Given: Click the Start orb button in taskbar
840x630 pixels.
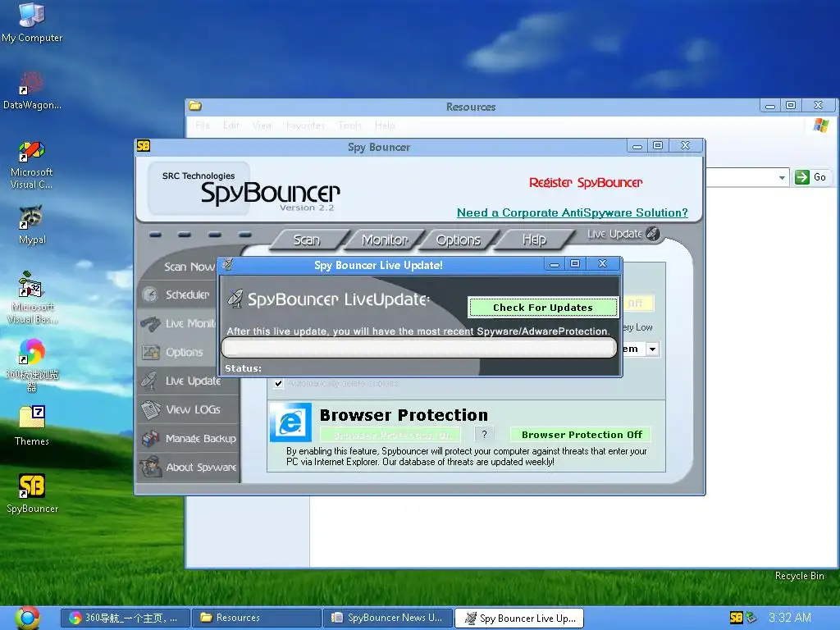Looking at the screenshot, I should click(27, 617).
